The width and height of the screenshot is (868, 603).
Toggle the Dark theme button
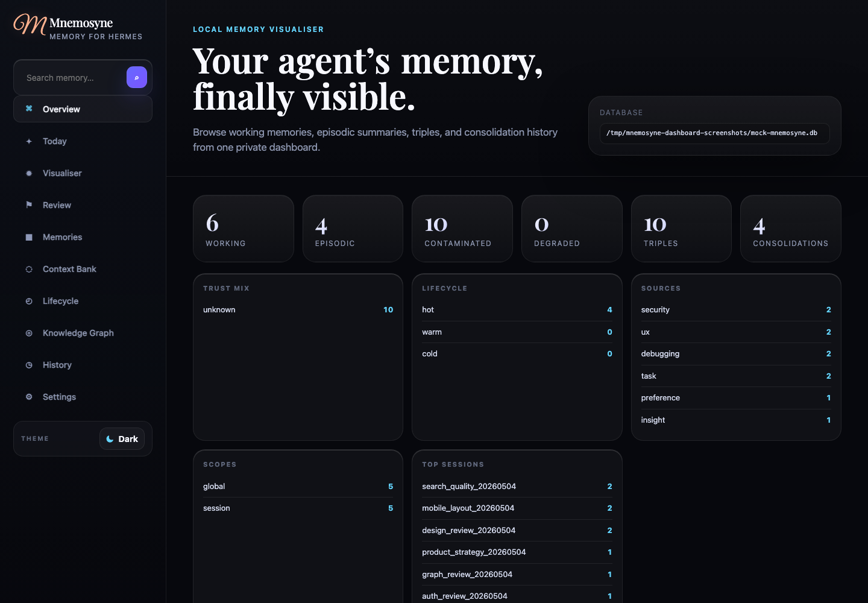pos(122,439)
